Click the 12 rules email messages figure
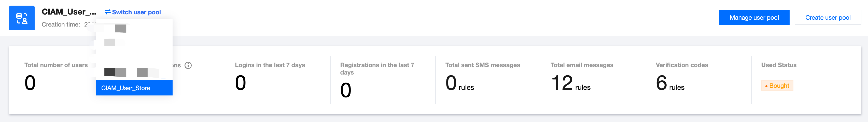The image size is (868, 122). (x=570, y=83)
